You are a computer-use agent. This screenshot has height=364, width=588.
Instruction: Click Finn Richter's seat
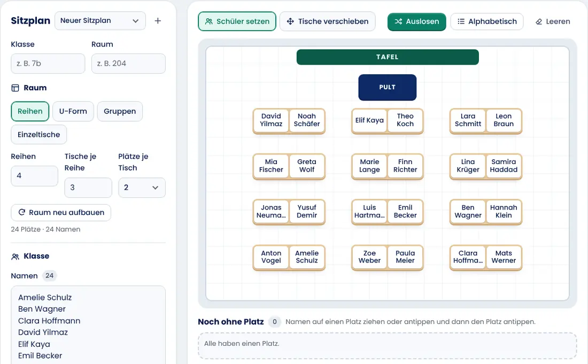(405, 166)
